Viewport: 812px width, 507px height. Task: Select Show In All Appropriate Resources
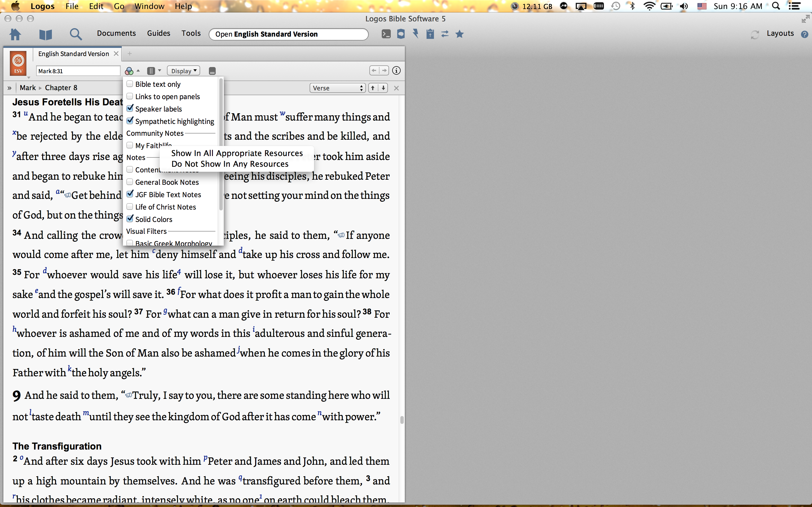tap(237, 153)
